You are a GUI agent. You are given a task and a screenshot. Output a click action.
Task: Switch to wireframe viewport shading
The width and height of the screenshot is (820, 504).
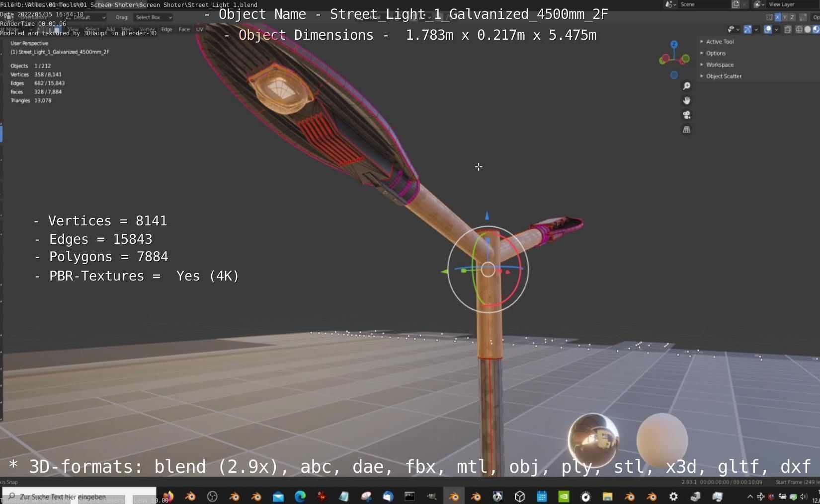799,29
